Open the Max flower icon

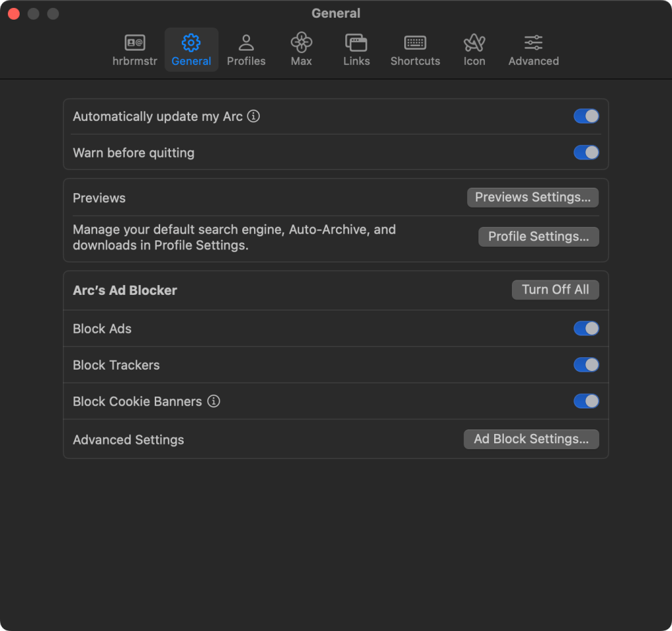301,43
